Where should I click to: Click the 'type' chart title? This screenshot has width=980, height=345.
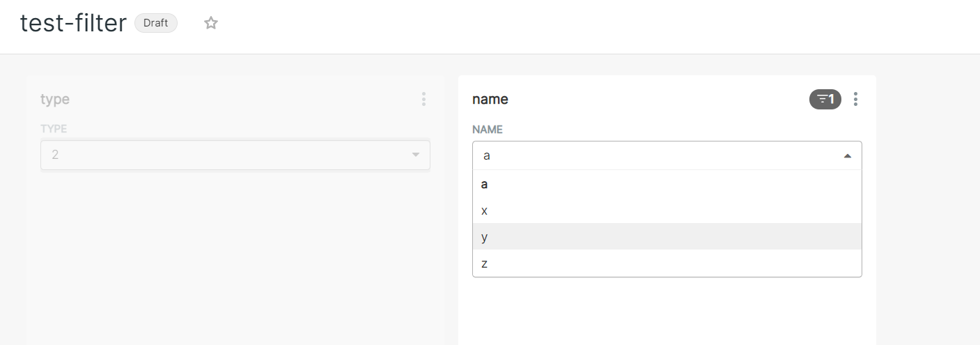pyautogui.click(x=55, y=99)
